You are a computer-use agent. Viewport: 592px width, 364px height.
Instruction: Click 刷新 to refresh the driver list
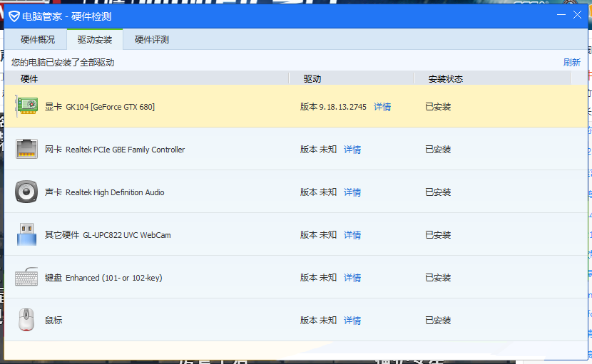click(571, 62)
